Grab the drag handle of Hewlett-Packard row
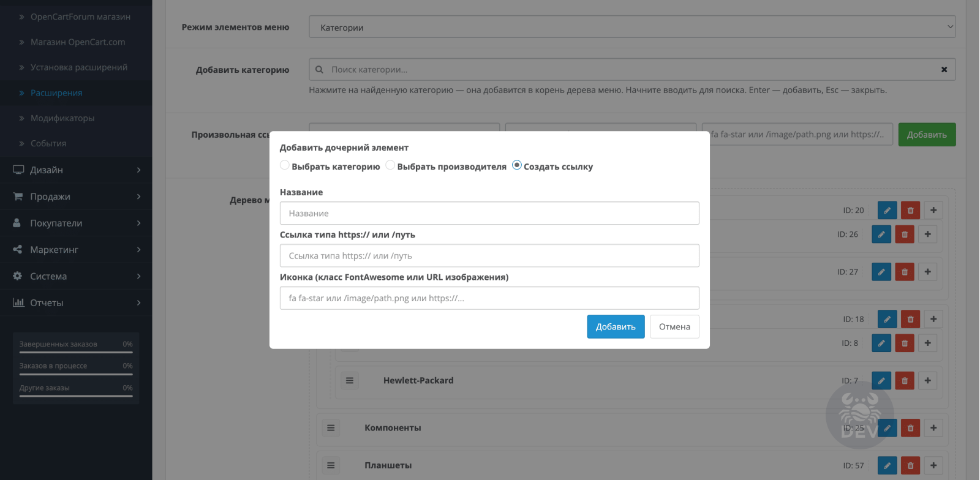 click(350, 380)
